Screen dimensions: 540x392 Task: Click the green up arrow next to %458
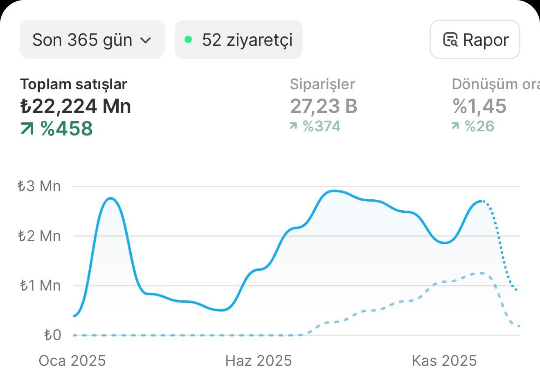27,129
